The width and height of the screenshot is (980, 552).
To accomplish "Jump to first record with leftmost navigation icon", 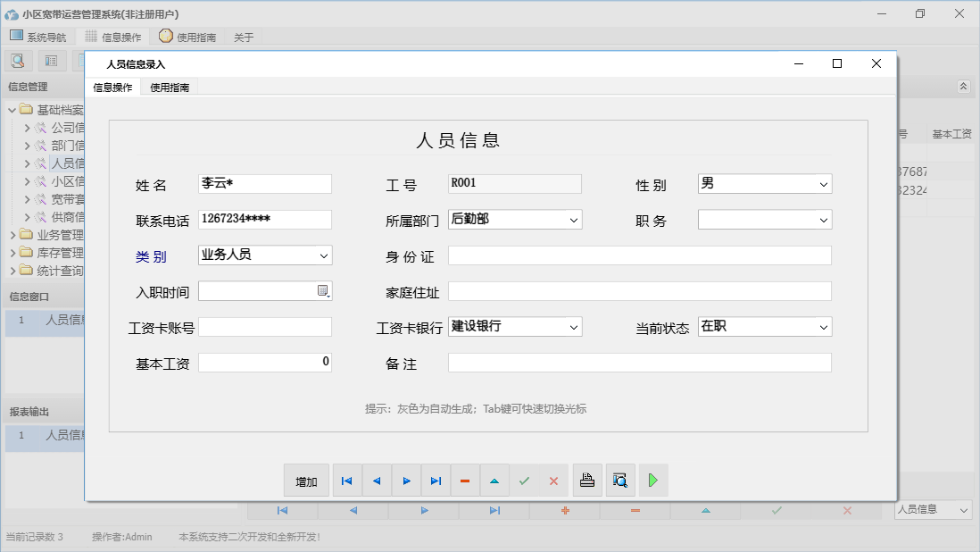I will click(346, 481).
